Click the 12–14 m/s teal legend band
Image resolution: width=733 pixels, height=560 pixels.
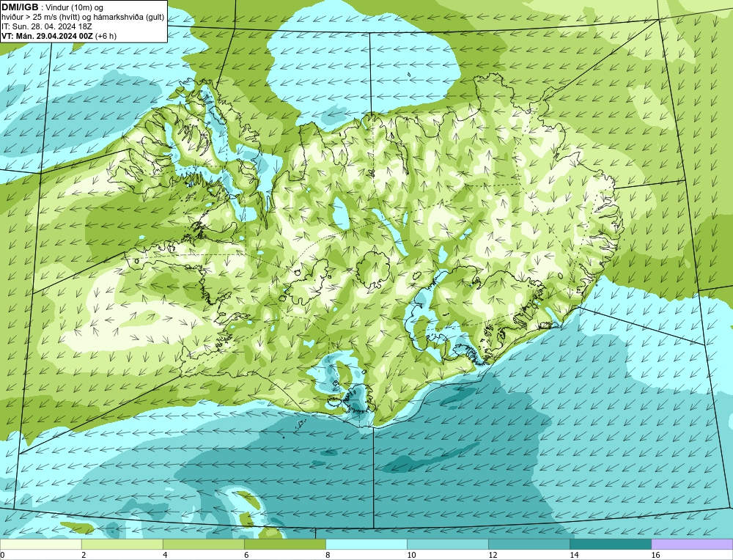click(x=528, y=544)
